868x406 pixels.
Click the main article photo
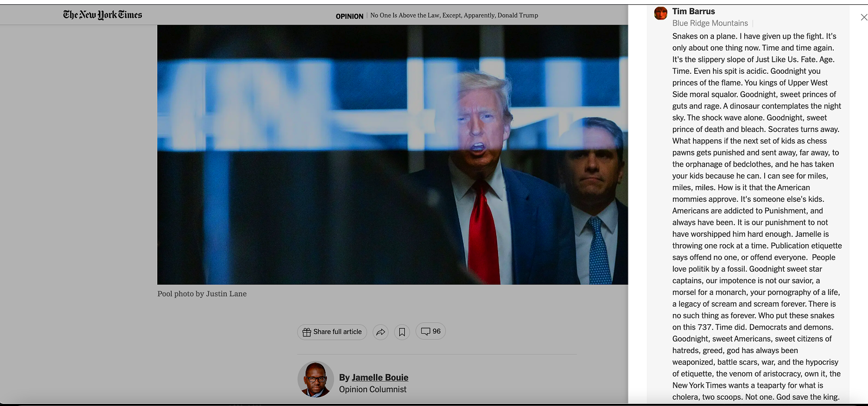coord(393,154)
